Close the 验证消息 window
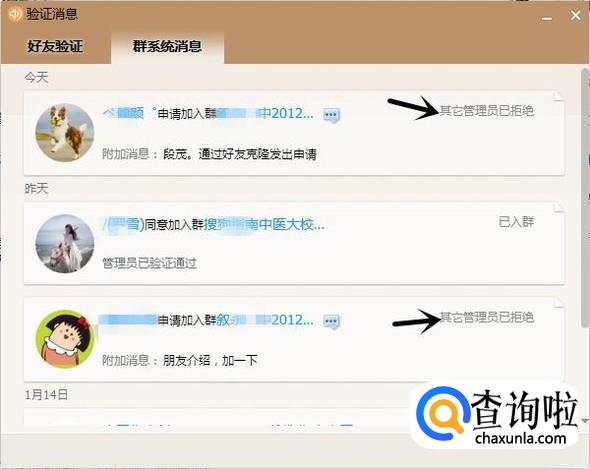Viewport: 590px width, 469px height. click(575, 15)
